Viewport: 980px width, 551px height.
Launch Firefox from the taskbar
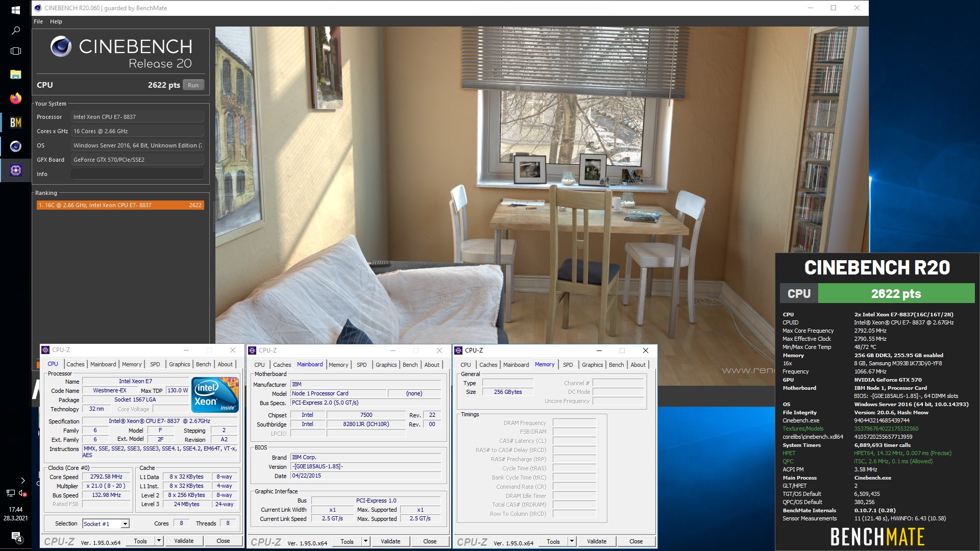(x=15, y=98)
